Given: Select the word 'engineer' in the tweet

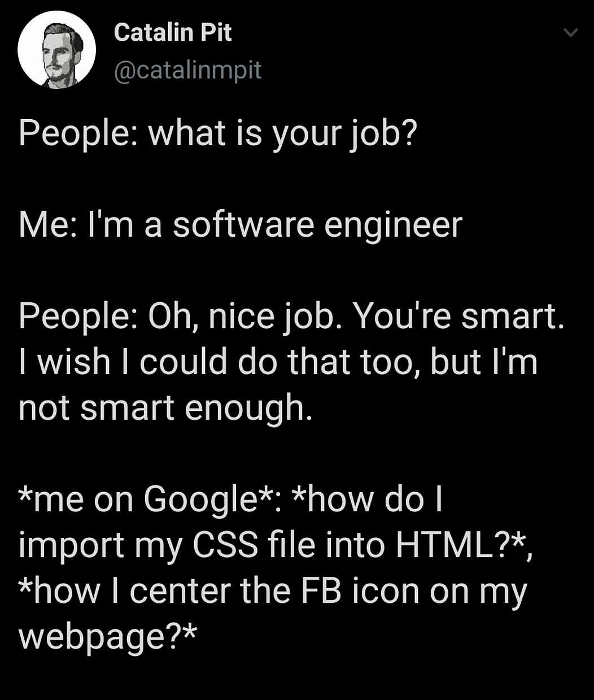Looking at the screenshot, I should coord(393,225).
